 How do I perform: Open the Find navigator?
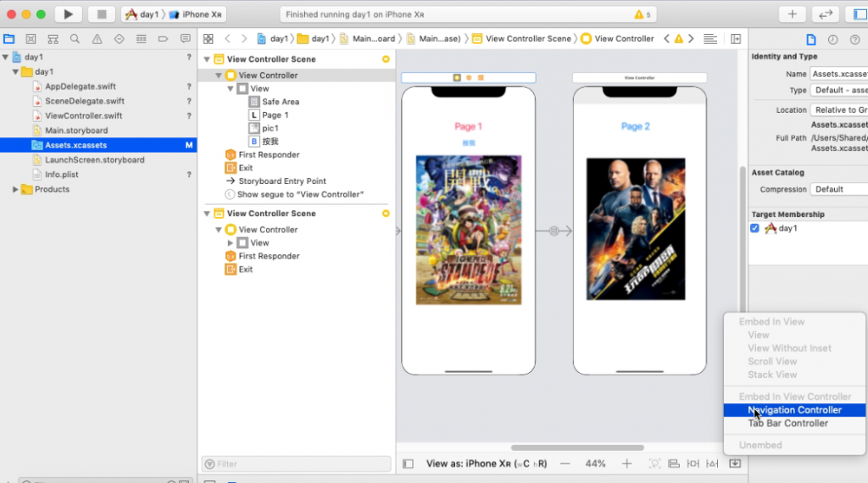coord(75,39)
